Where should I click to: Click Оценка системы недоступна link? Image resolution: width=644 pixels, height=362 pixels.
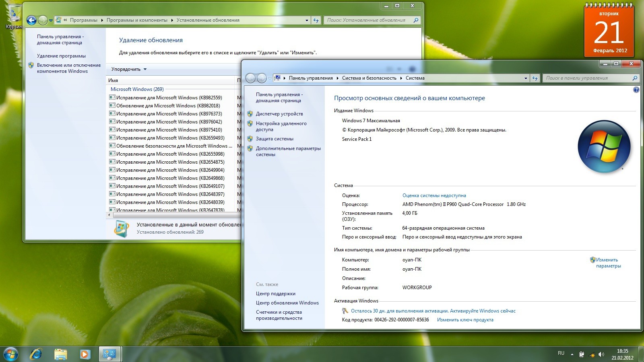(434, 195)
